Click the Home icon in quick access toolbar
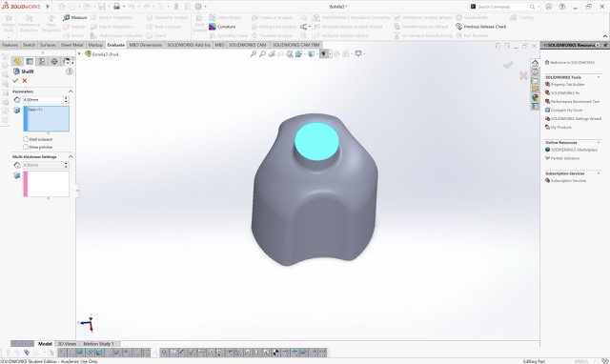This screenshot has width=610, height=364. click(61, 7)
